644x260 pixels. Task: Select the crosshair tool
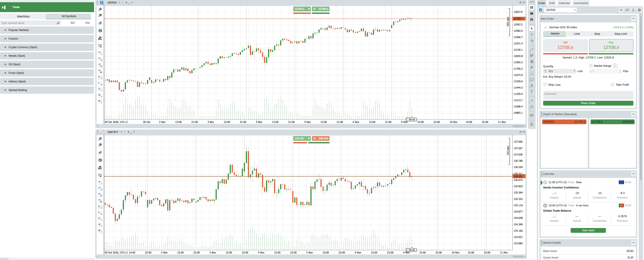tap(532, 35)
